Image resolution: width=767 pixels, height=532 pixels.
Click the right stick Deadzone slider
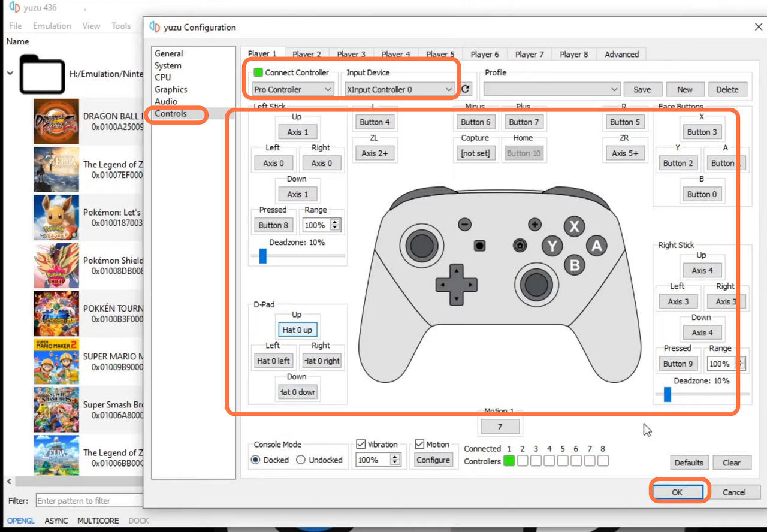coord(702,394)
